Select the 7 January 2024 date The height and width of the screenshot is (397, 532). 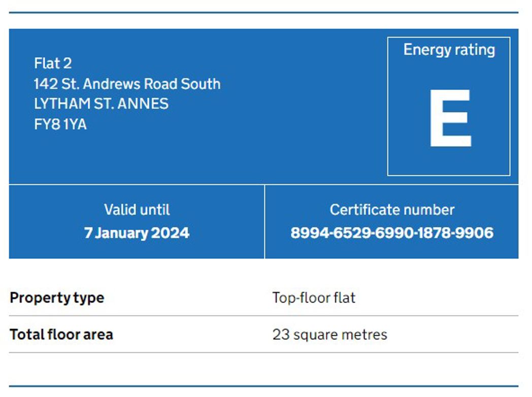coord(137,233)
